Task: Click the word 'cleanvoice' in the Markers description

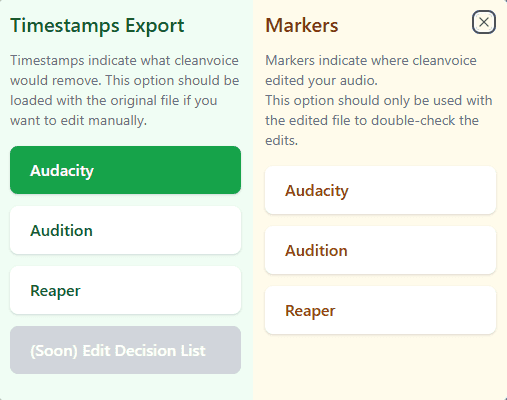Action: coord(444,60)
